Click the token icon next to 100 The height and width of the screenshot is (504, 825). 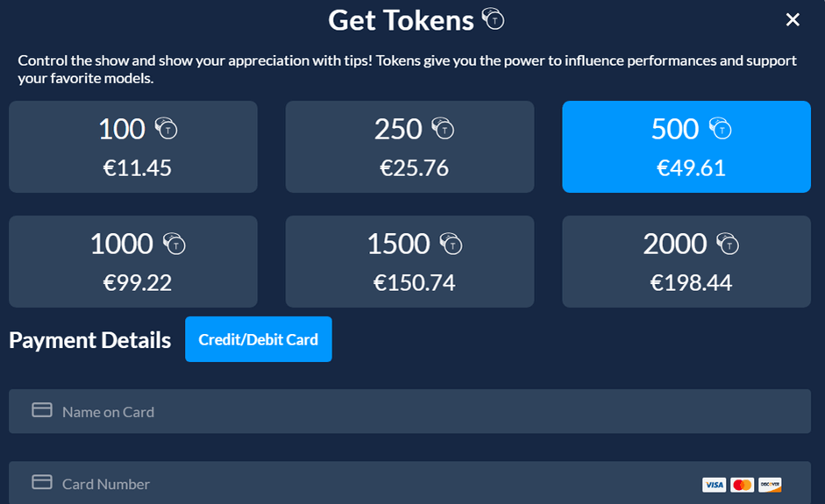(x=166, y=130)
